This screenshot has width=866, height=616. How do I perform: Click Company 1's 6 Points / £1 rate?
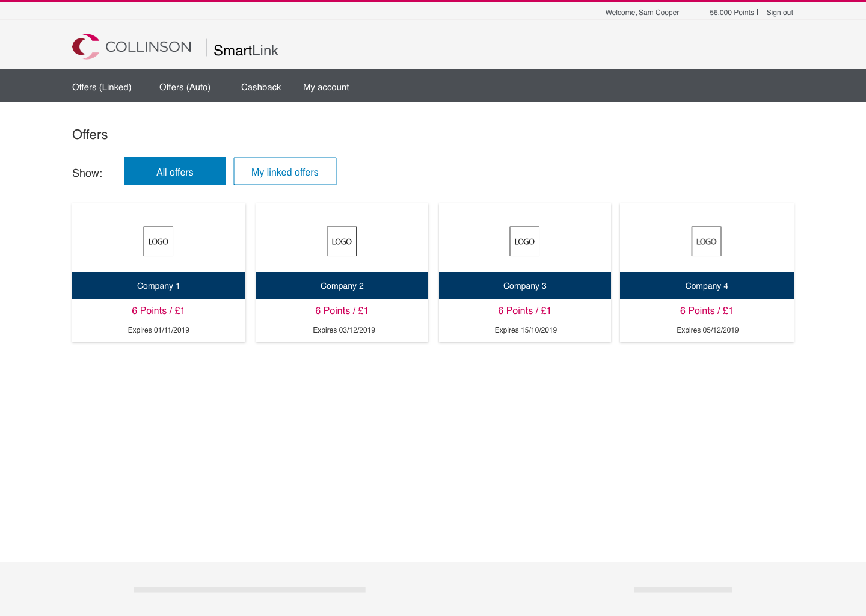159,311
